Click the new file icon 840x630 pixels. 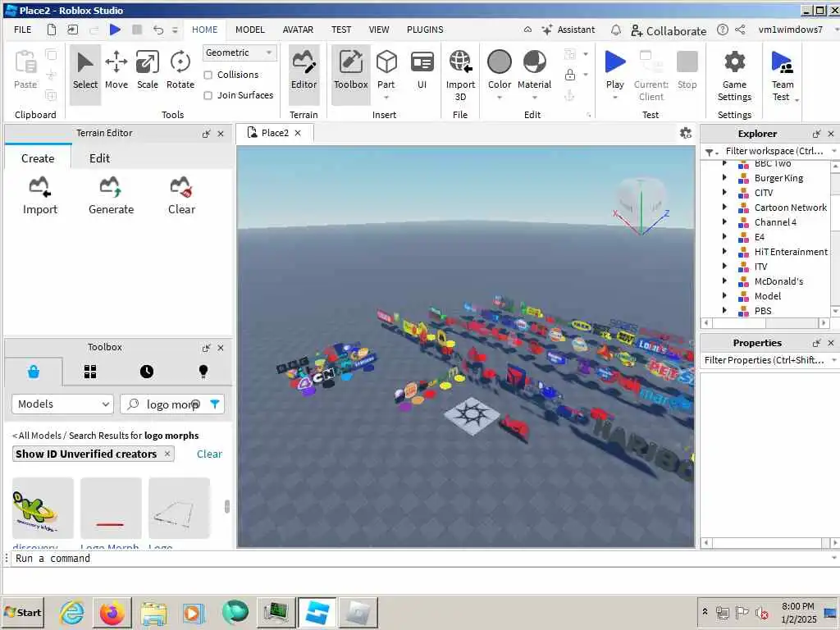pyautogui.click(x=52, y=30)
